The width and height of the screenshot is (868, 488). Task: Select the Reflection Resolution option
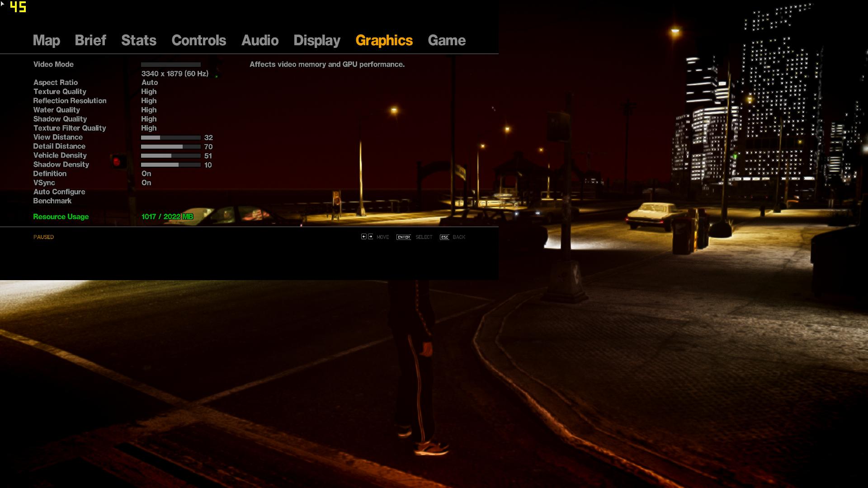click(x=70, y=101)
